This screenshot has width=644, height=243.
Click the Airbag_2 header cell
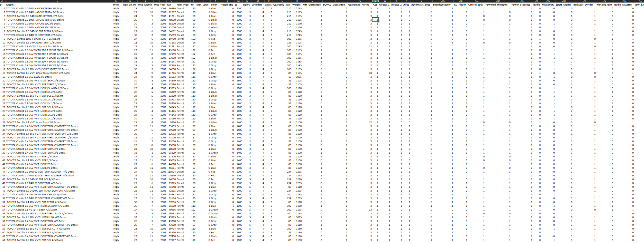coord(396,5)
